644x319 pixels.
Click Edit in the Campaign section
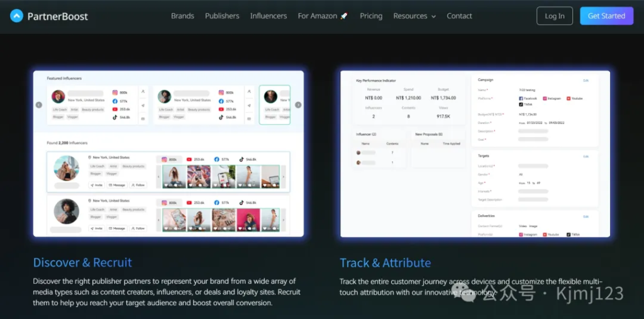(586, 81)
